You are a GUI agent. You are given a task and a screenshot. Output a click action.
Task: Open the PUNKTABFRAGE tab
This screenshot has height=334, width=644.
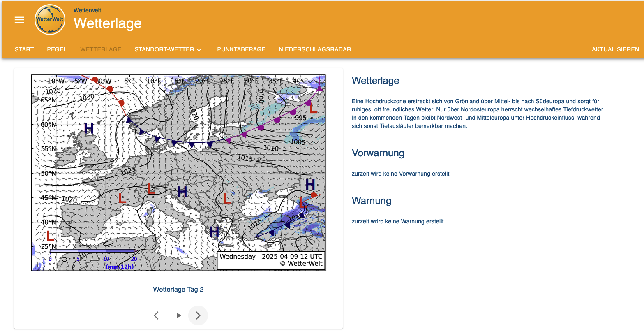click(x=241, y=49)
